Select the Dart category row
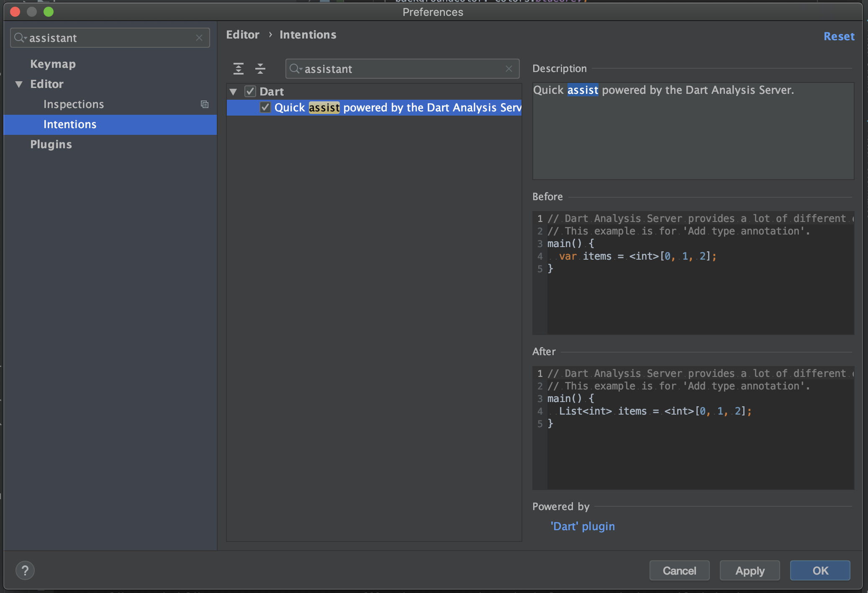This screenshot has height=593, width=868. 374,91
